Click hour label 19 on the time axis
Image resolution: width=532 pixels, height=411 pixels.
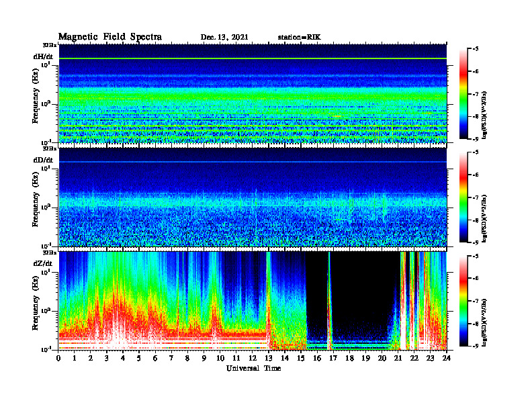pyautogui.click(x=365, y=359)
